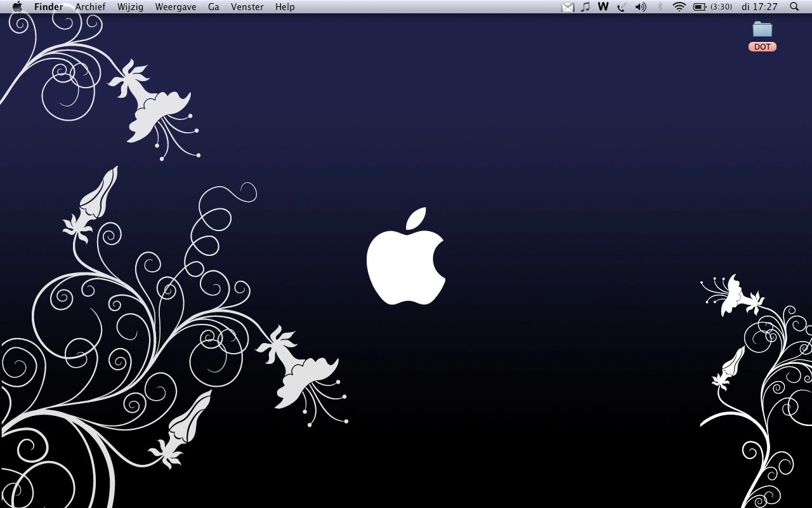Open Spotlight search magnifier

pos(794,6)
